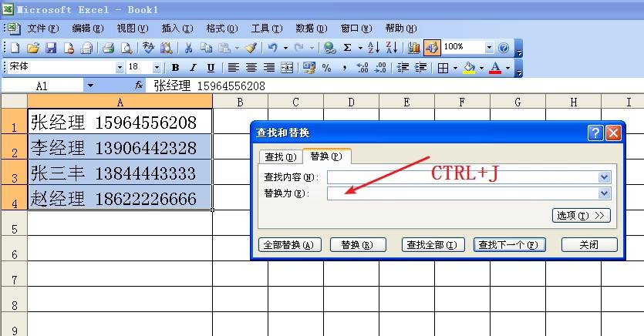Screen dimensions: 644x336
Task: Apply currency style
Action: click(309, 68)
